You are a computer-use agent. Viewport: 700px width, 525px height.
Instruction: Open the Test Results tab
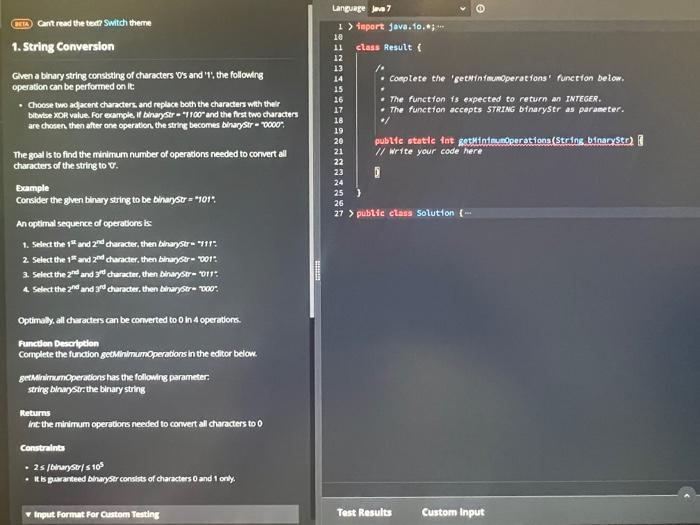click(364, 512)
